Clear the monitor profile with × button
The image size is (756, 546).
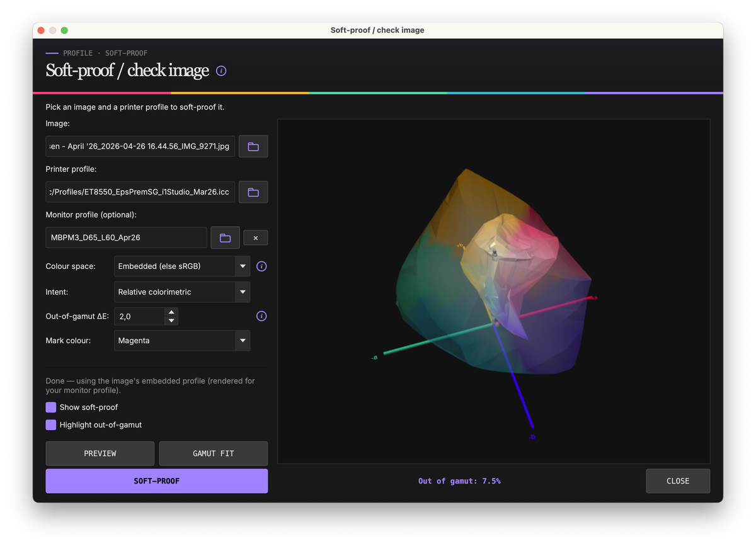(x=255, y=238)
